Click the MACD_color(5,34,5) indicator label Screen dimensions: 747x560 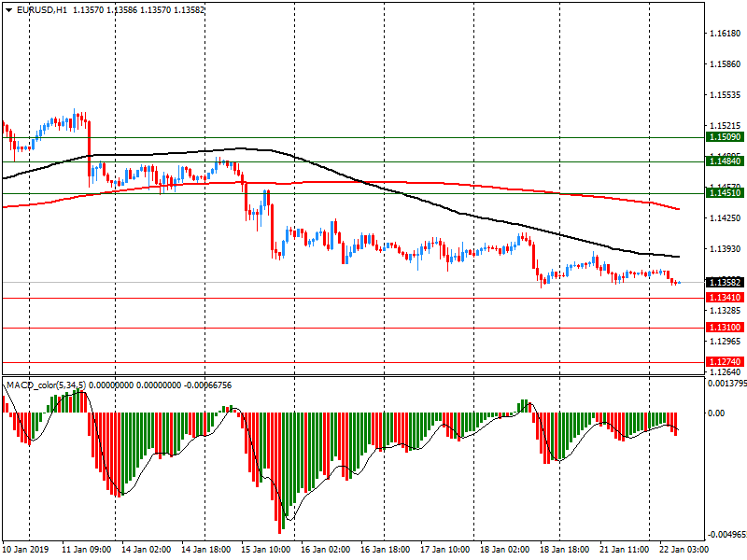46,385
